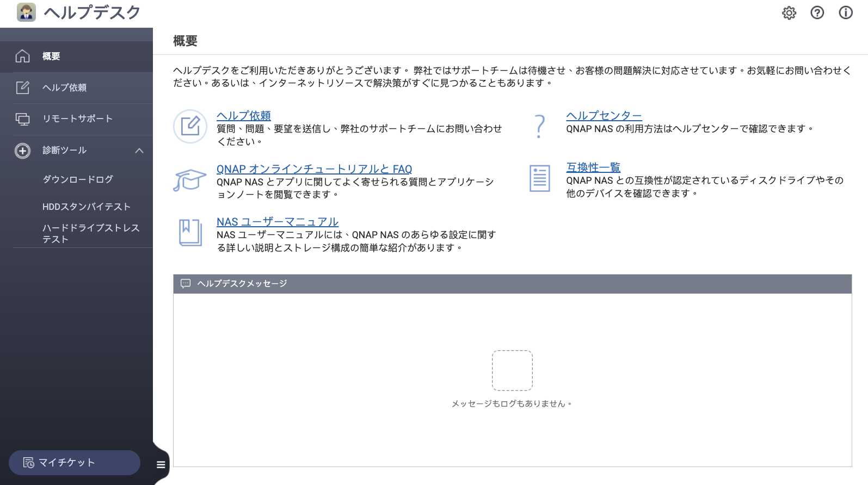Follow the QNAP オンラインチュートリアルと FAQ link
The height and width of the screenshot is (485, 868).
pos(314,169)
